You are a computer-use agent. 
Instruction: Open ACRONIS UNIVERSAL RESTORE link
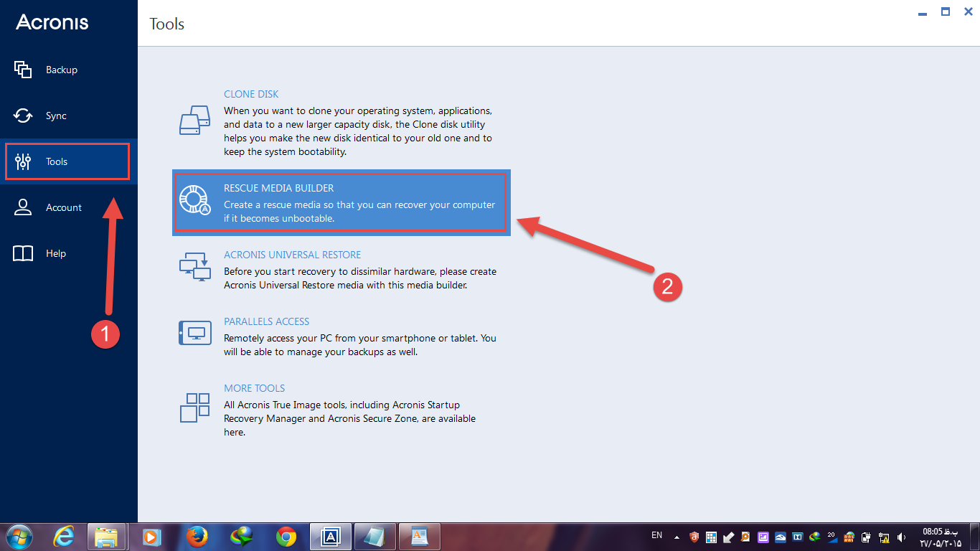tap(292, 255)
